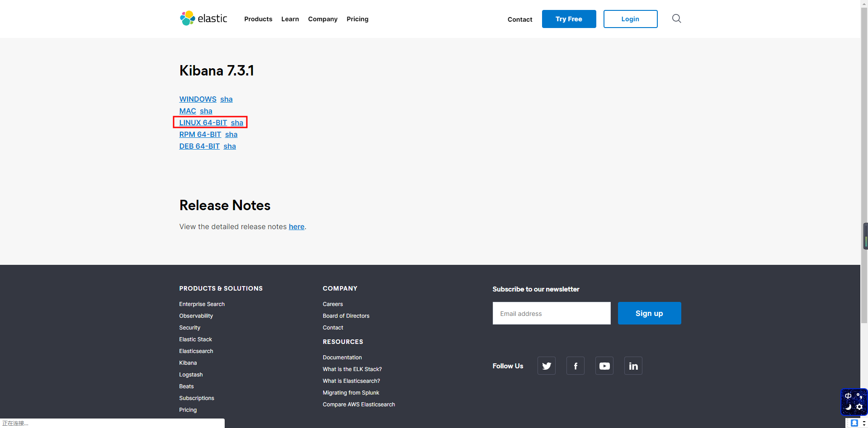The width and height of the screenshot is (868, 428).
Task: Open sha link next to RPM 64-BIT
Action: (231, 134)
